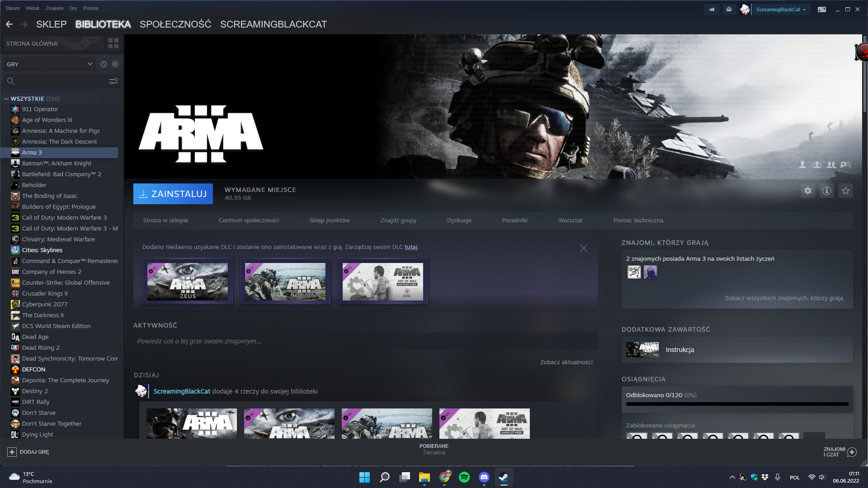Click the plus icon to add a game
The image size is (868, 488).
[x=12, y=452]
